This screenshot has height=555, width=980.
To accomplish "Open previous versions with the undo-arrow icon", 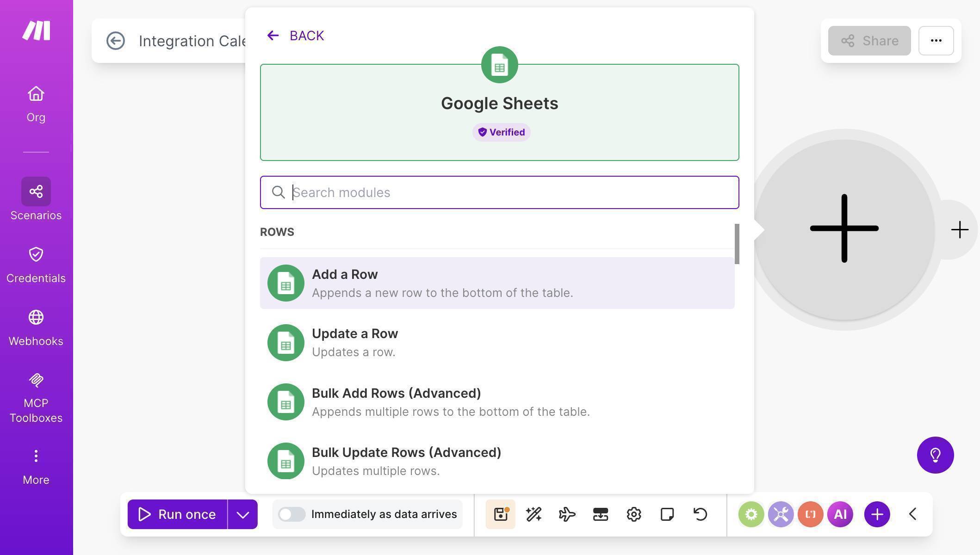I will [x=699, y=514].
